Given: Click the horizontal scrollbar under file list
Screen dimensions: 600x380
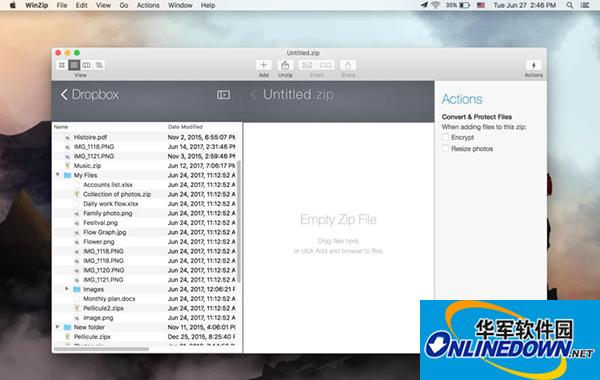Looking at the screenshot, I should (x=101, y=349).
